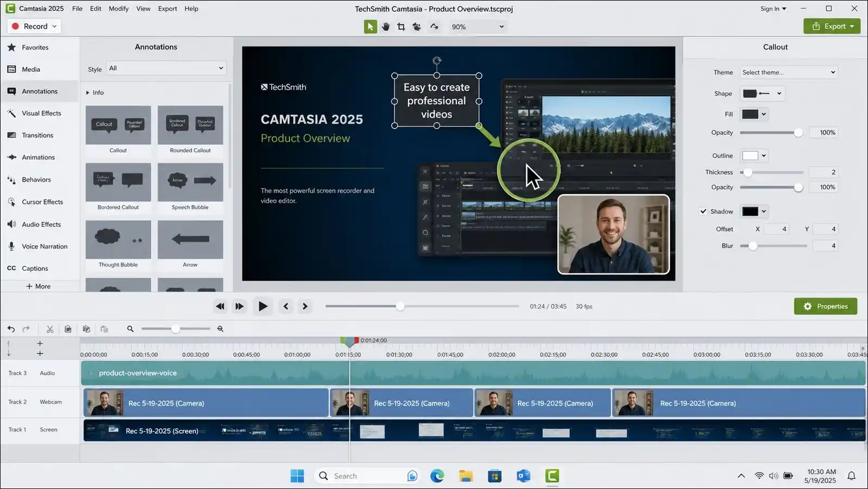Viewport: 868px width, 489px height.
Task: Open the Shape dropdown
Action: [762, 93]
